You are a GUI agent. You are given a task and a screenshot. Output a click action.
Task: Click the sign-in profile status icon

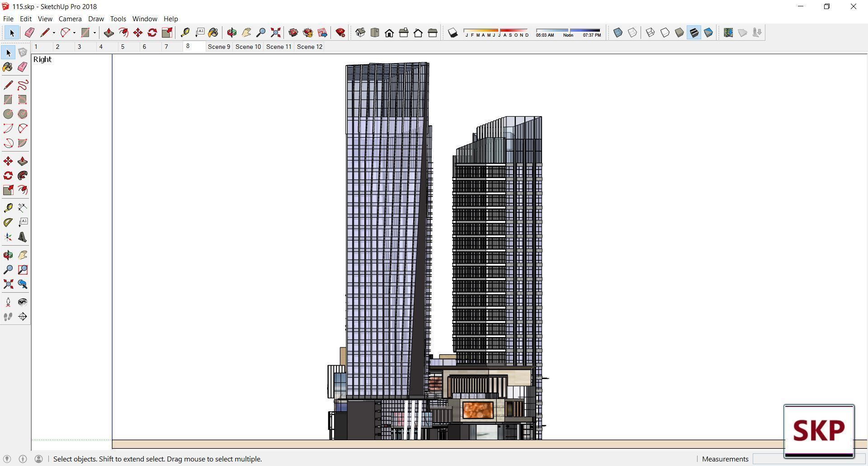[39, 459]
